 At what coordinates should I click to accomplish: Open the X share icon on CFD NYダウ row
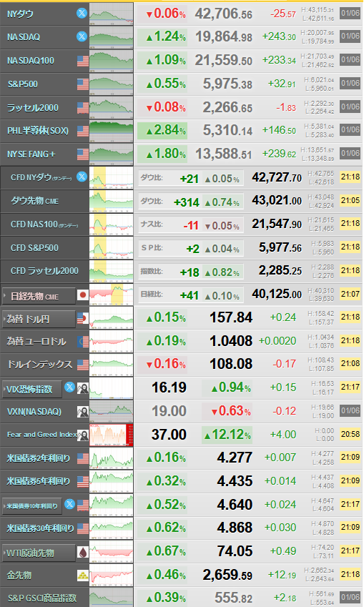[x=82, y=177]
